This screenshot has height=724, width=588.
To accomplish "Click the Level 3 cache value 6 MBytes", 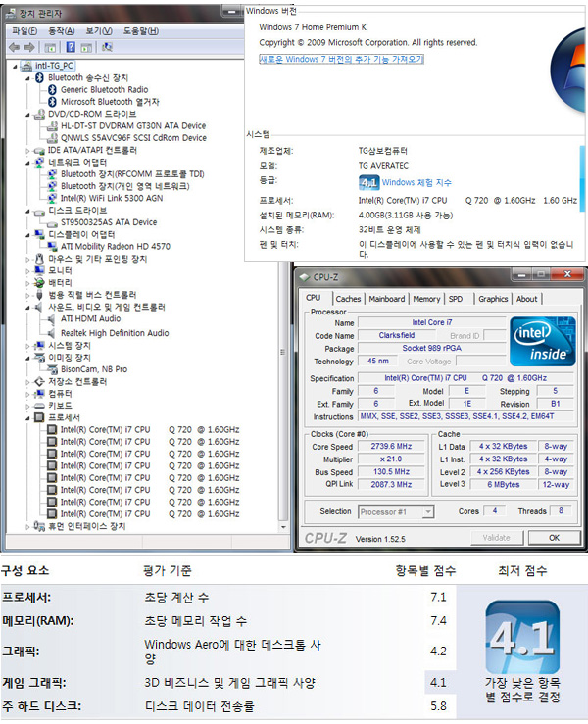I will pyautogui.click(x=503, y=484).
